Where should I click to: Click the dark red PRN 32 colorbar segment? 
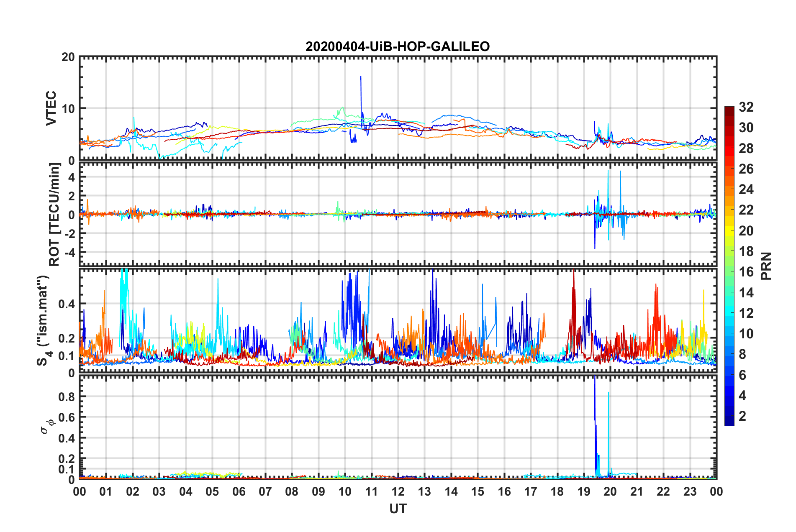[x=729, y=110]
